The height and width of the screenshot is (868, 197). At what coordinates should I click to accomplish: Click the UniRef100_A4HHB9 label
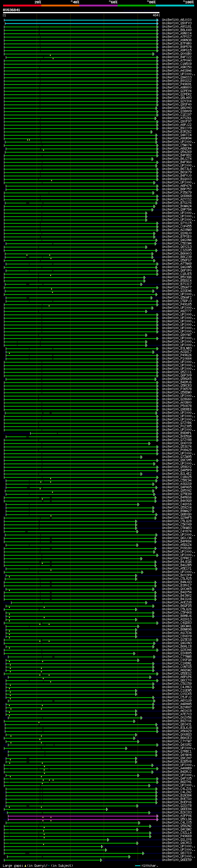(x=177, y=768)
